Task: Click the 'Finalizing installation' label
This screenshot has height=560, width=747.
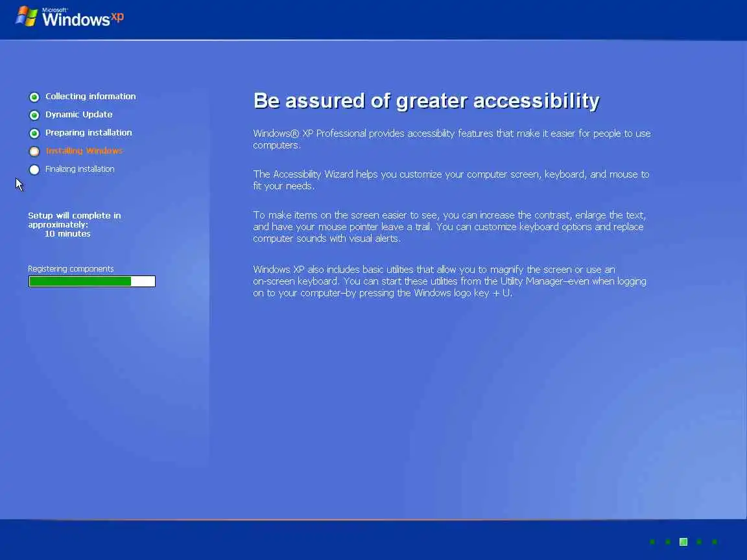Action: [80, 169]
